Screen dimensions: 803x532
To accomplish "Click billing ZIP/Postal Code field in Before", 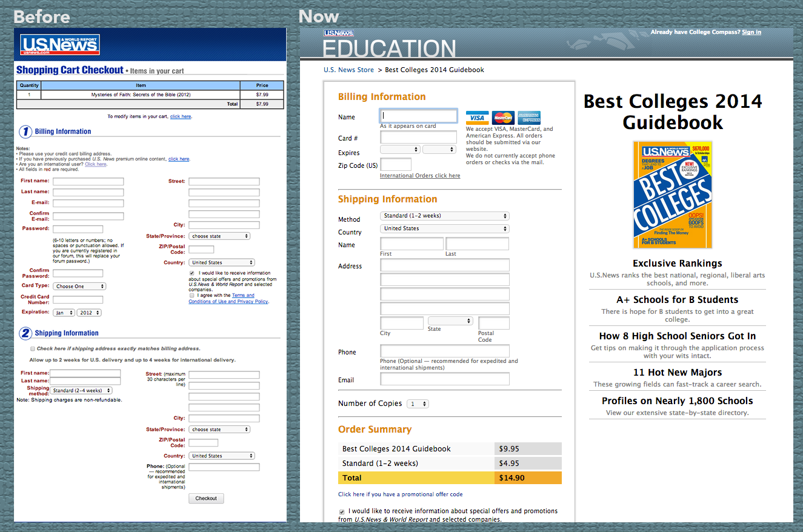I will pyautogui.click(x=201, y=250).
